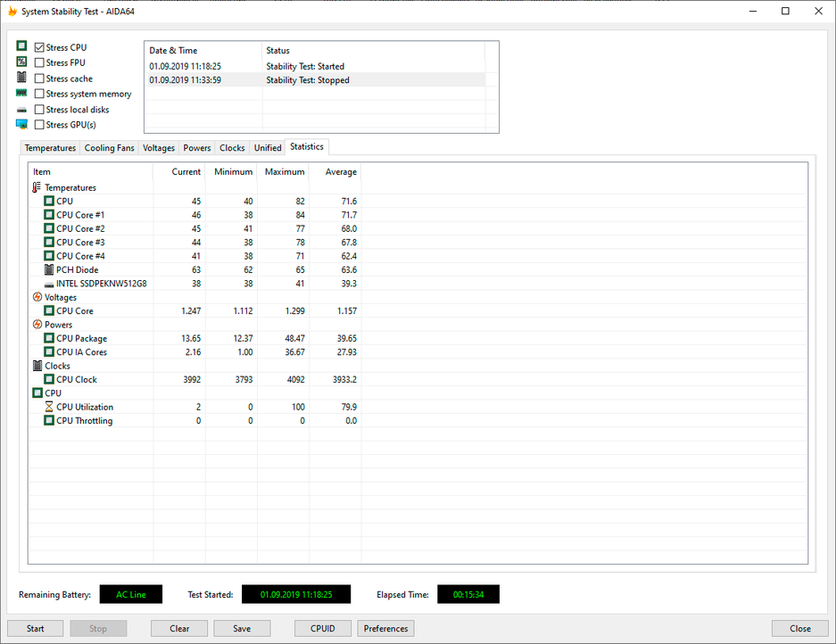Enable the Stress FPU checkbox
The height and width of the screenshot is (644, 836).
pos(39,63)
